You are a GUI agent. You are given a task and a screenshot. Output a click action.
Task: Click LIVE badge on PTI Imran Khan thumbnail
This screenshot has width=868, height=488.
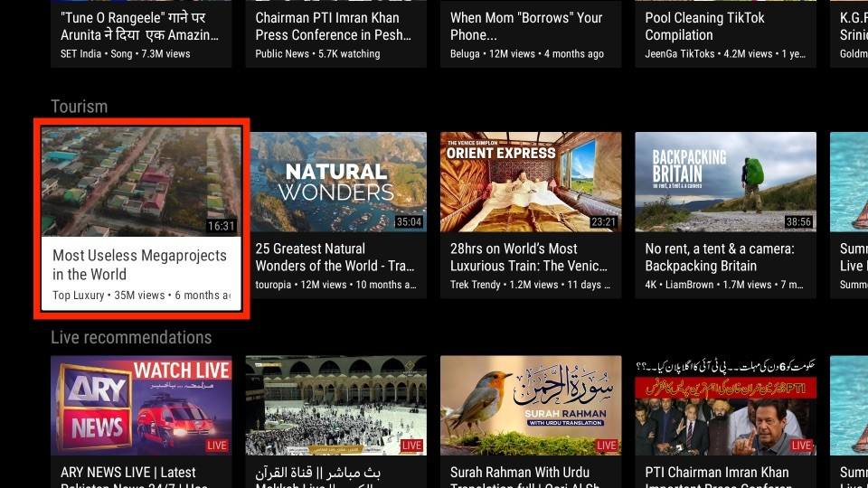[802, 446]
